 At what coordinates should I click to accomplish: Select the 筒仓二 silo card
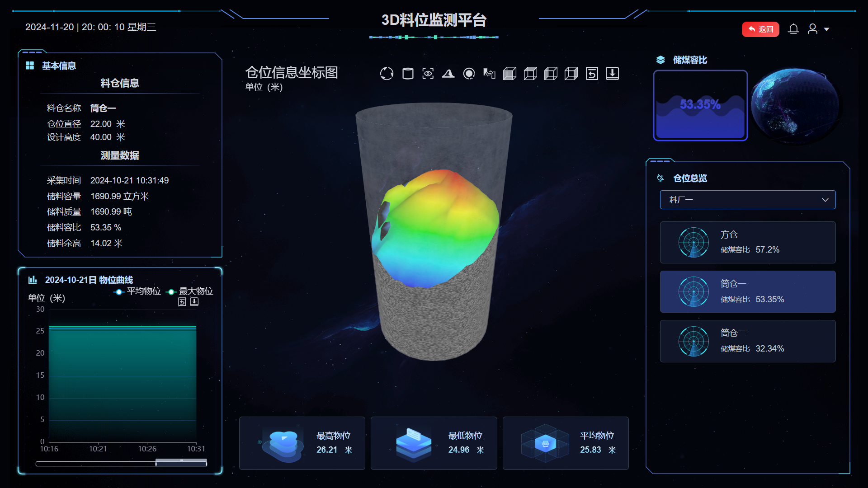point(748,341)
